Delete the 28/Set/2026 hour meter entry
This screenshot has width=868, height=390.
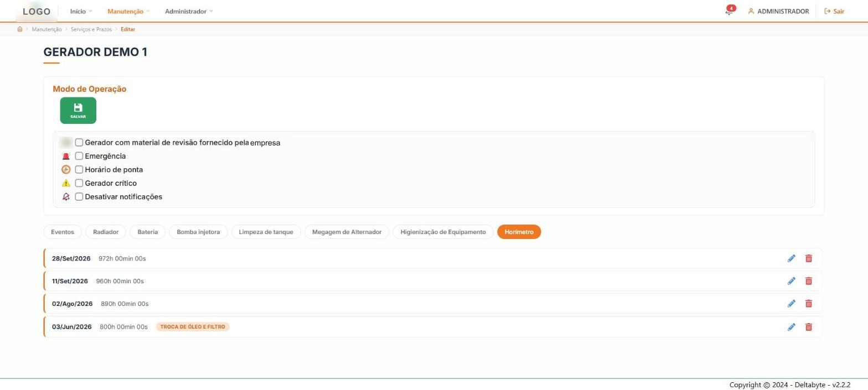tap(809, 258)
